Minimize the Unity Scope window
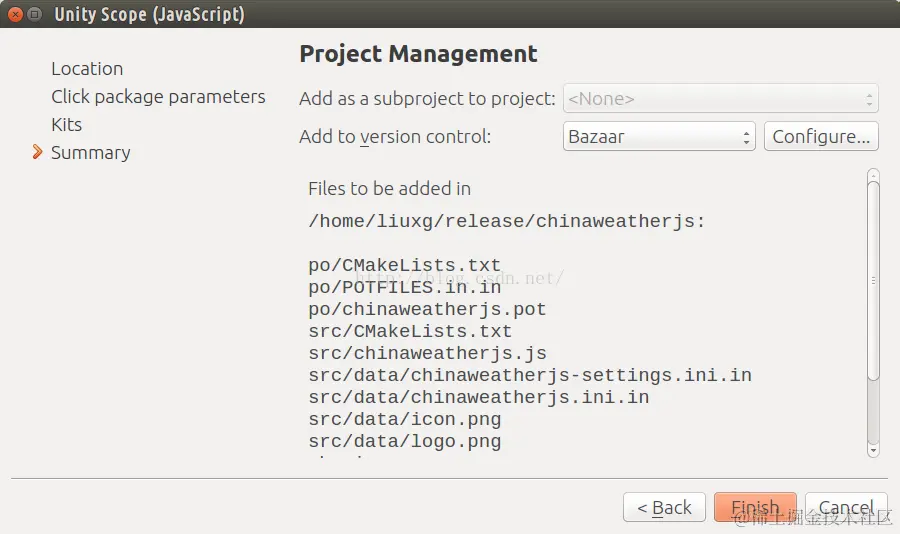This screenshot has width=900, height=534. coord(35,14)
